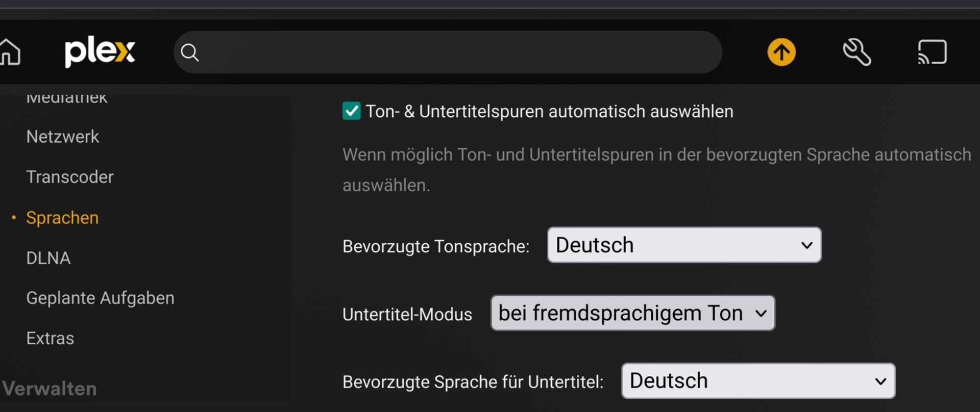Click the Ton- & Untertitelspuren checkbox label

pos(549,111)
